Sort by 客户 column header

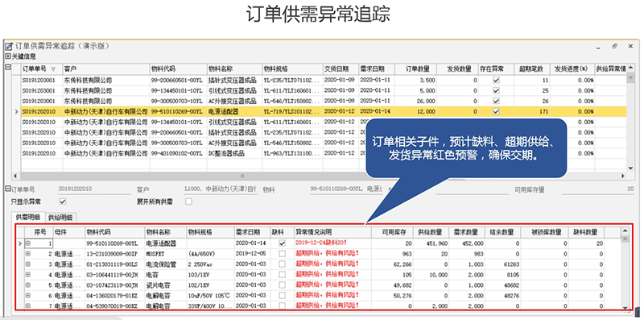pyautogui.click(x=105, y=69)
